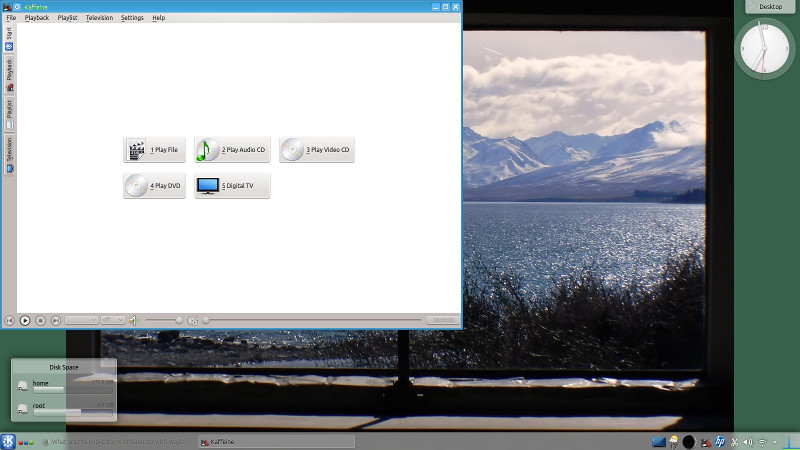The height and width of the screenshot is (450, 800).
Task: Open the Settings menu
Action: 132,18
